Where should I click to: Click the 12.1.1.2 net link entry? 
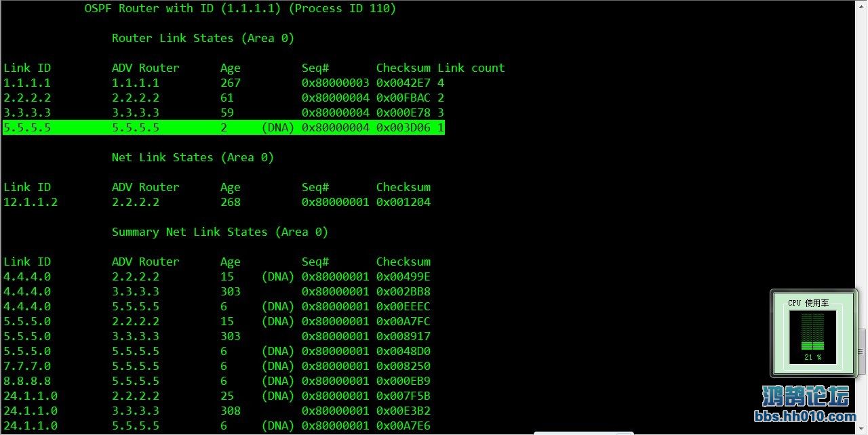(30, 202)
